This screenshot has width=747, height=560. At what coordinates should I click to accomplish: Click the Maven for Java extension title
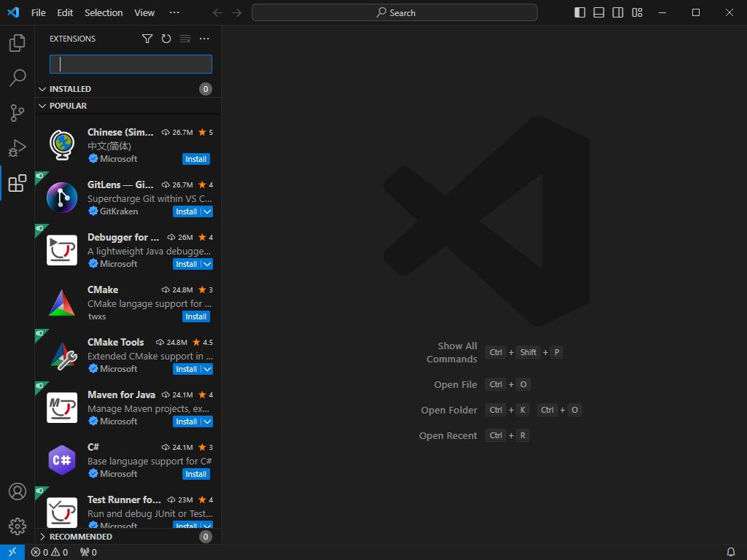point(122,394)
